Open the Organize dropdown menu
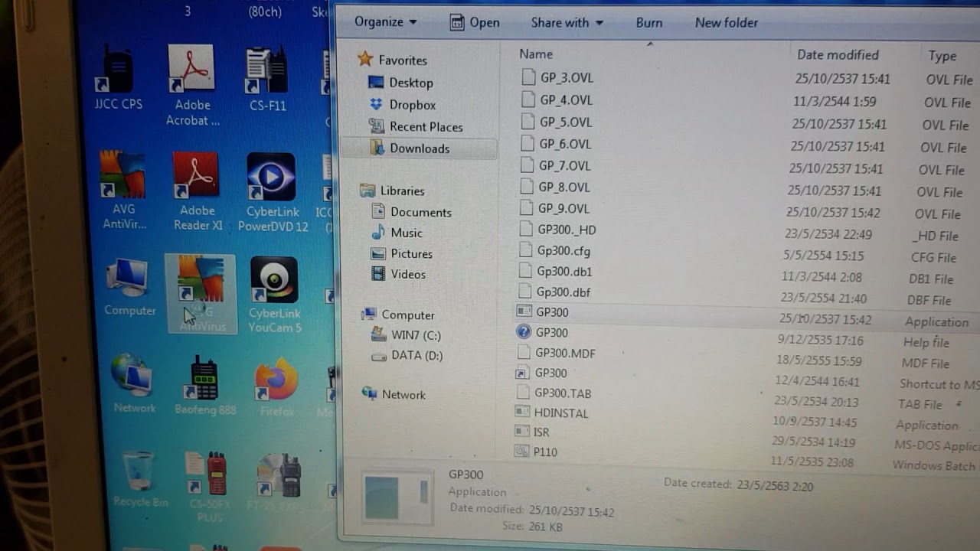 pos(385,22)
